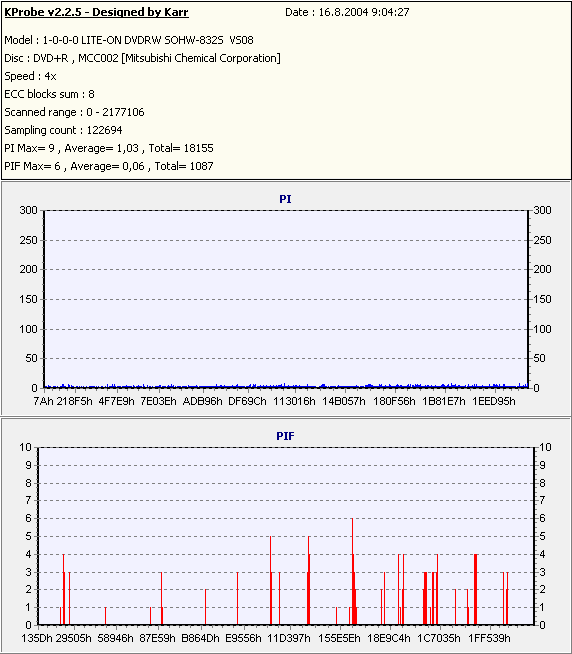Viewport: 572px width, 654px height.
Task: Click the left 10 label on PIF axis
Action: [25, 447]
